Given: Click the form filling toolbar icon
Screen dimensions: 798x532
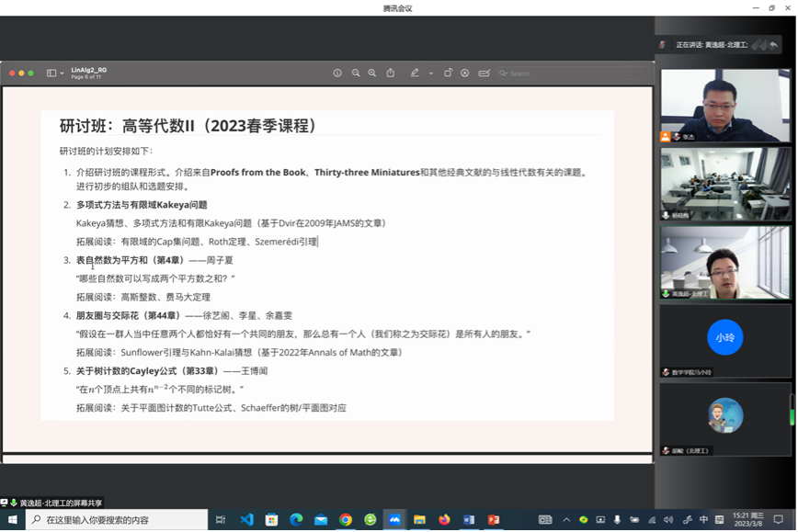Looking at the screenshot, I should click(x=484, y=74).
